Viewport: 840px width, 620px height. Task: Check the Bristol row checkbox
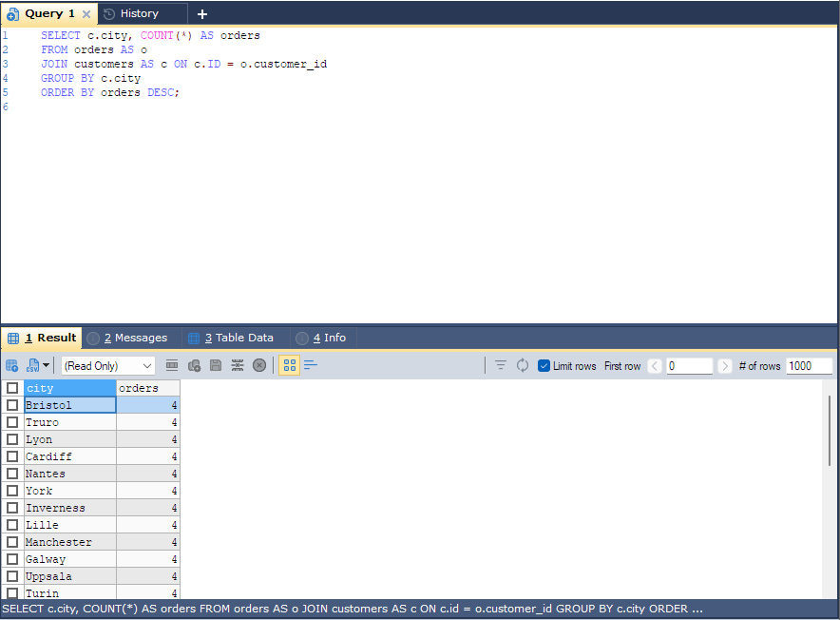click(12, 405)
